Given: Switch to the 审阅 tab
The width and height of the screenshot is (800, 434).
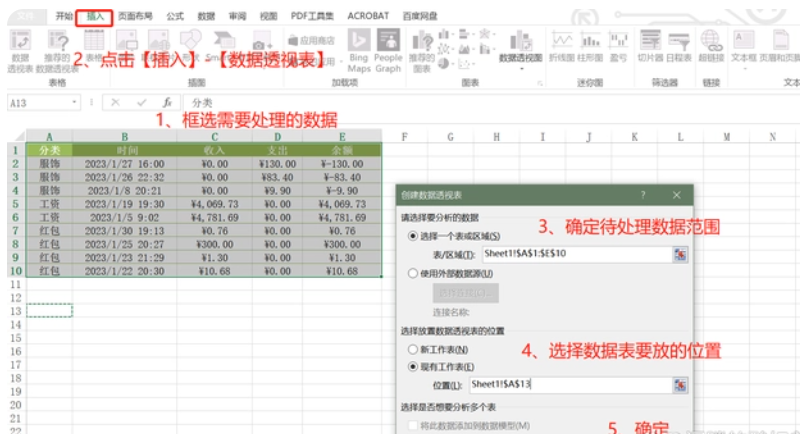Looking at the screenshot, I should (x=237, y=16).
